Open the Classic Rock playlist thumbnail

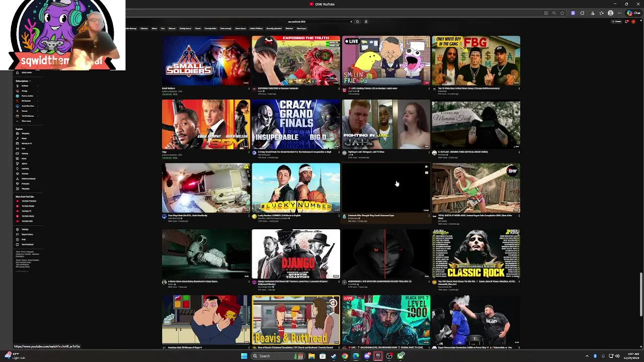click(x=476, y=254)
